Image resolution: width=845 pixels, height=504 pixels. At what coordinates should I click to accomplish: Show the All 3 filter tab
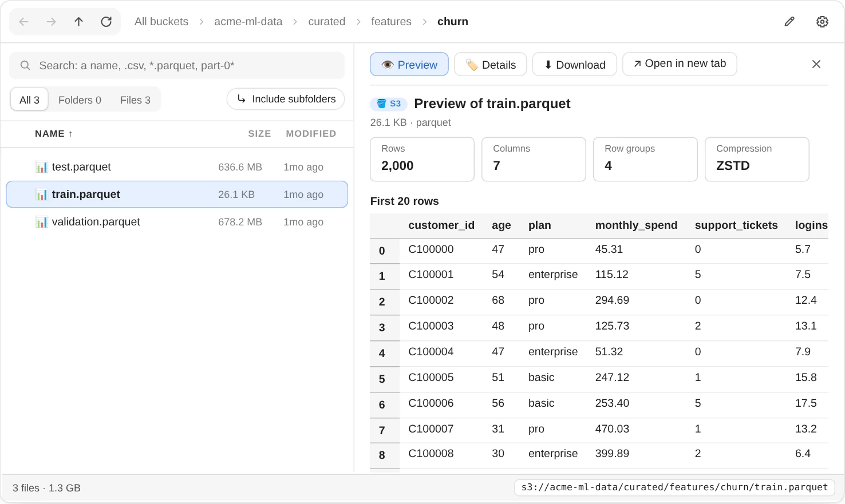[29, 100]
